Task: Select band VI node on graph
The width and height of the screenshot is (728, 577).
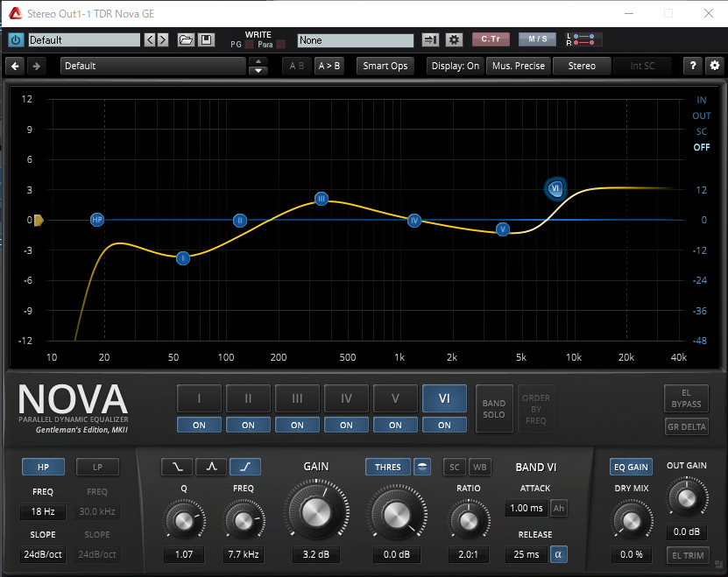Action: pos(555,188)
